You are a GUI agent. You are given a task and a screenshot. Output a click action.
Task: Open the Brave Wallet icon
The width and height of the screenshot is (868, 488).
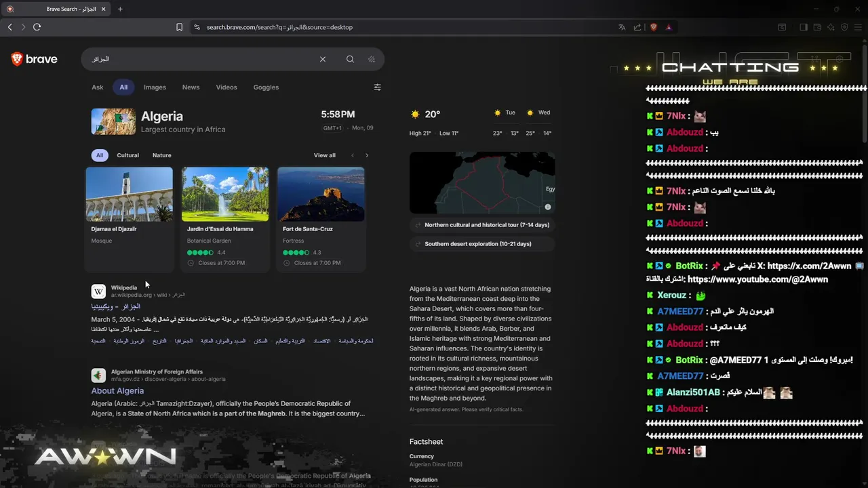pyautogui.click(x=817, y=27)
